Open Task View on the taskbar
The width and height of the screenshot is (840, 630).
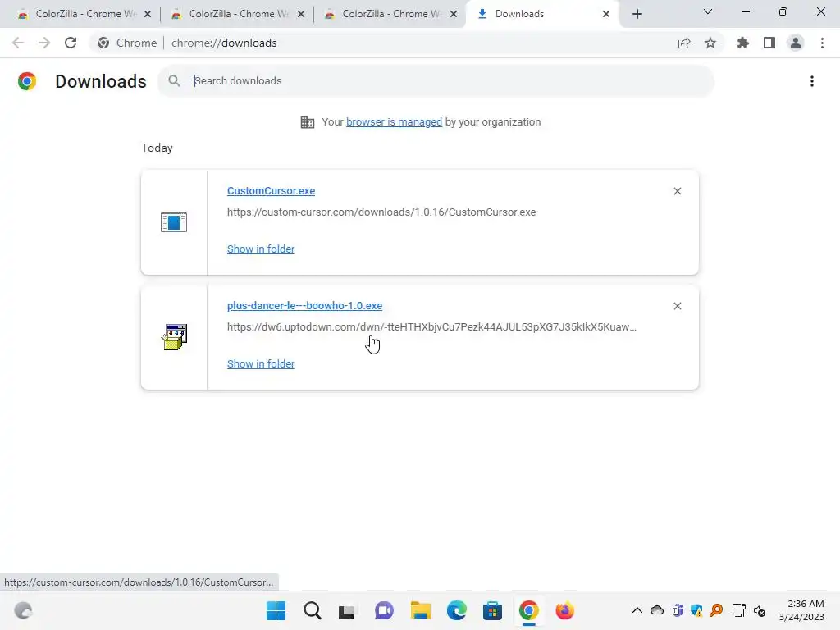pos(347,610)
